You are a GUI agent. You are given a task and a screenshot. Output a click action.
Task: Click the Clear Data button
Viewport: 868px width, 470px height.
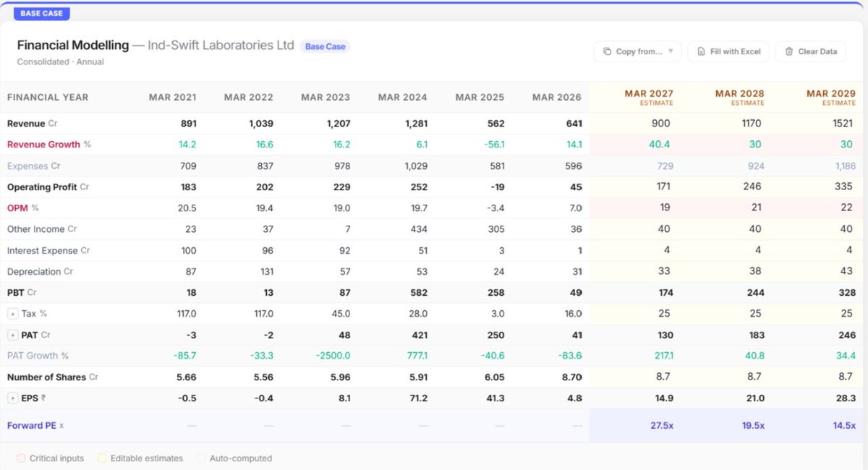pyautogui.click(x=810, y=51)
